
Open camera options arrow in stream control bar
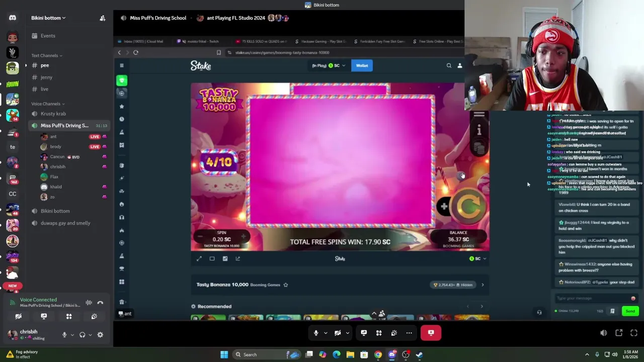coord(347,333)
